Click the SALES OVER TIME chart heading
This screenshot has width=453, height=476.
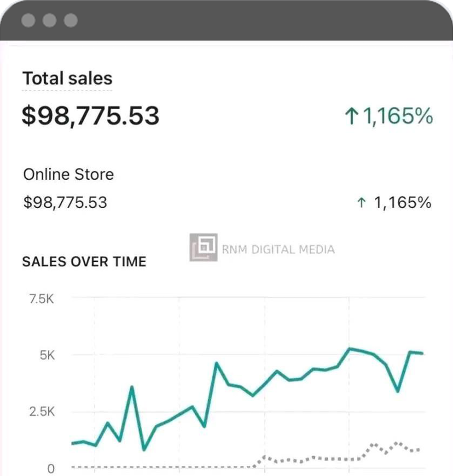[84, 262]
